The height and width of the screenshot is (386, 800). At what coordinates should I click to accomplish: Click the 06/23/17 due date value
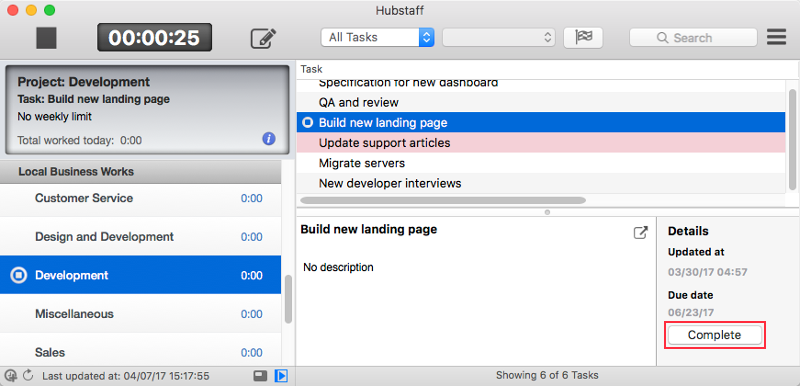pos(691,313)
